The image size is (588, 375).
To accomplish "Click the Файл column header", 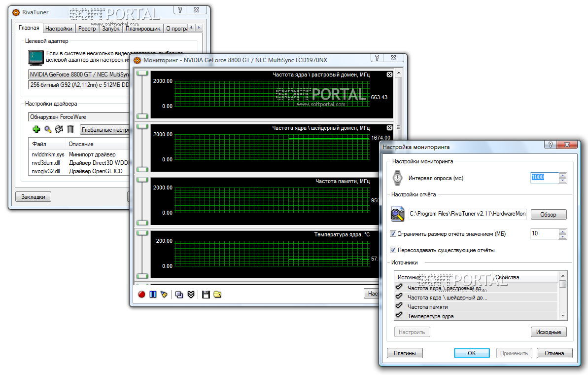I will point(47,144).
